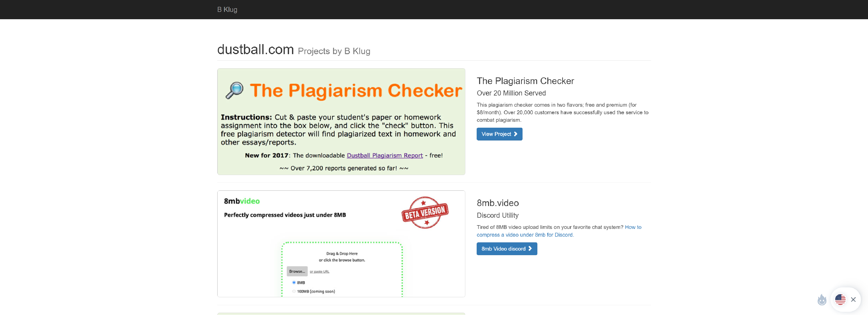This screenshot has width=868, height=315.
Task: Click the 8mb Video discord button
Action: coord(506,249)
